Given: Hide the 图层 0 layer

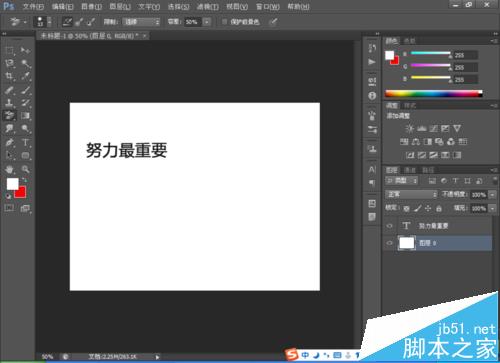Looking at the screenshot, I should [x=389, y=243].
